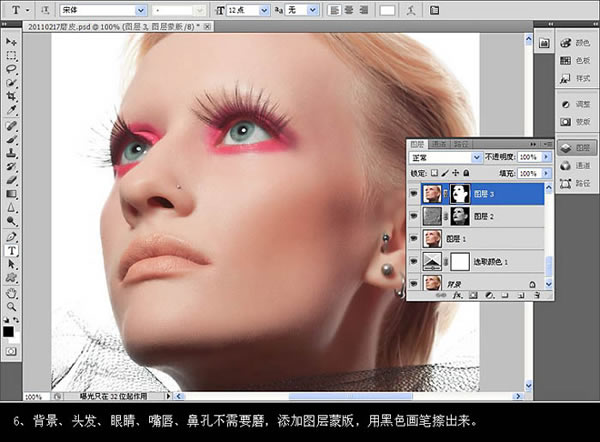Open the status bar info arrow
Viewport: 600px width, 442px height.
168,396
